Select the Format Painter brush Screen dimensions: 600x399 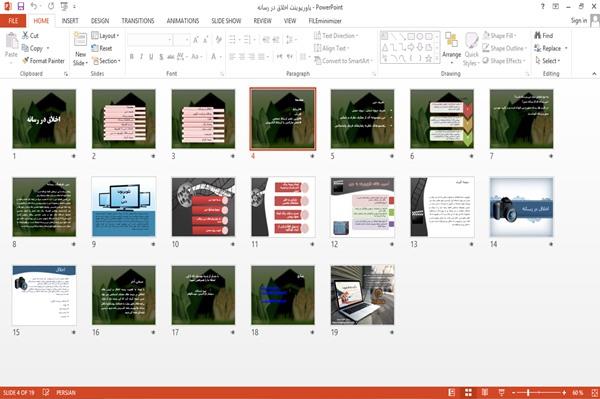click(x=26, y=60)
